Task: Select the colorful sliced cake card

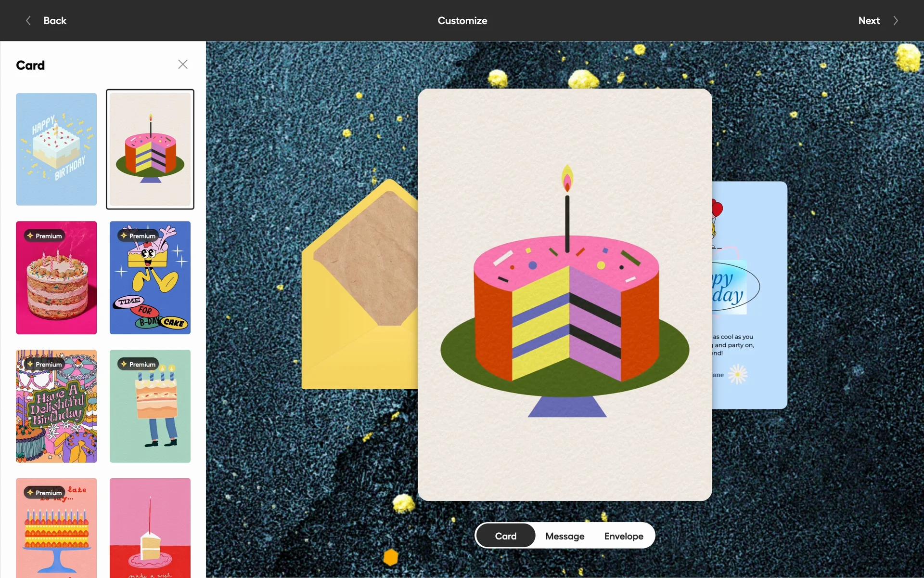Action: 150,149
